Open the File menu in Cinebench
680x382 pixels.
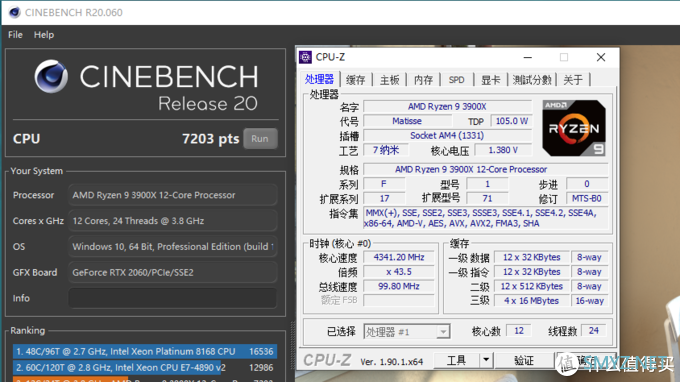point(15,35)
